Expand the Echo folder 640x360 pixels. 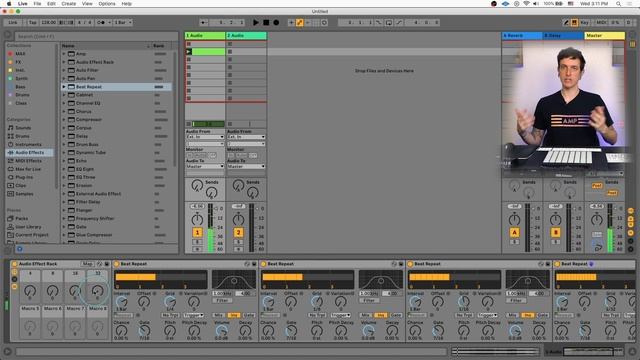coord(64,161)
